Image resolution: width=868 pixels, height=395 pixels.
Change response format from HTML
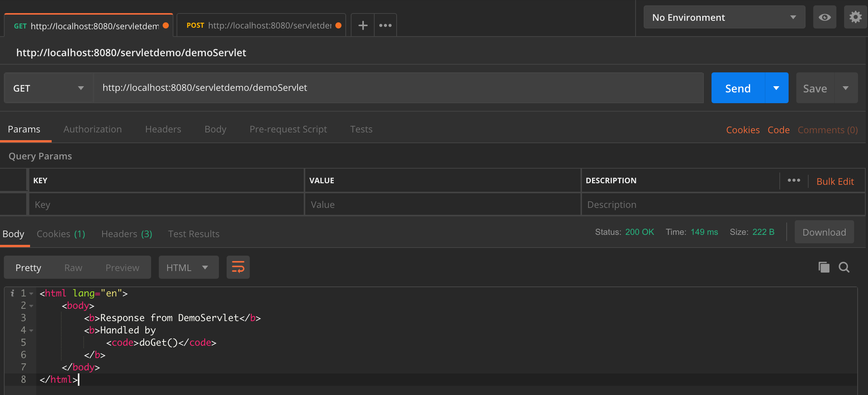pos(188,267)
